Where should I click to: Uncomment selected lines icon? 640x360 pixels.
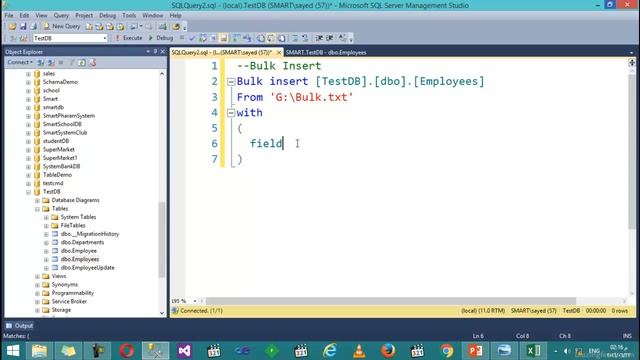305,38
